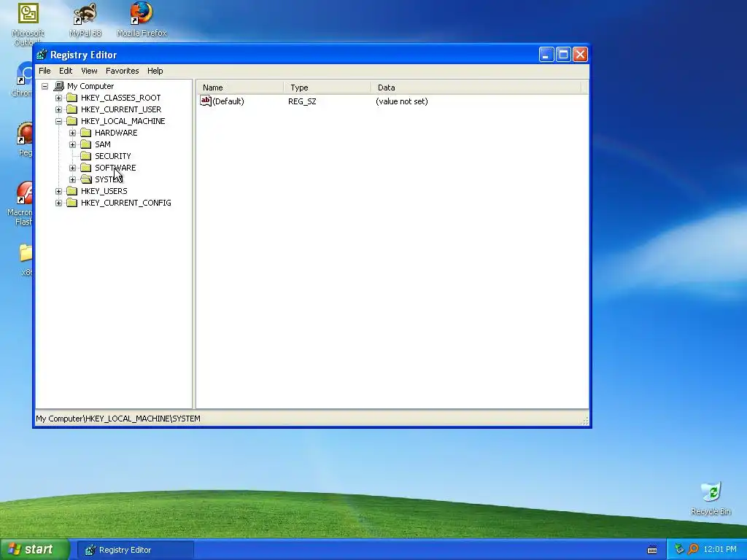Viewport: 747px width, 560px height.
Task: Open the Help menu
Action: pos(155,71)
